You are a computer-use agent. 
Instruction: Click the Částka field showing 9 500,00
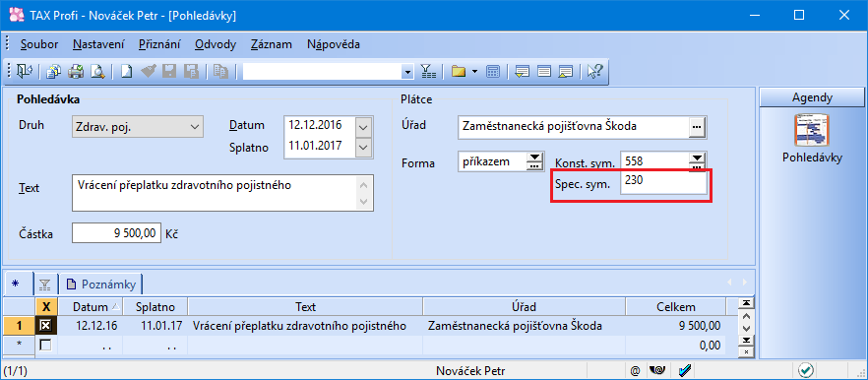(117, 233)
